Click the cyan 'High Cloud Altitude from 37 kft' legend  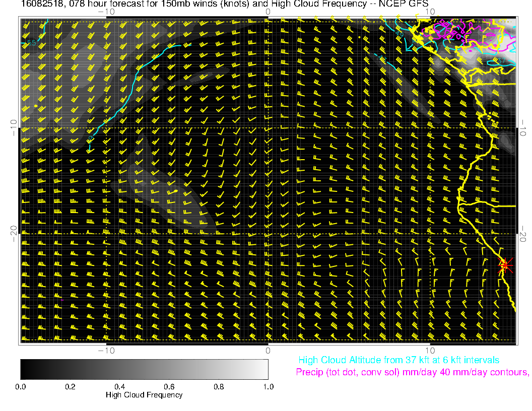(398, 360)
